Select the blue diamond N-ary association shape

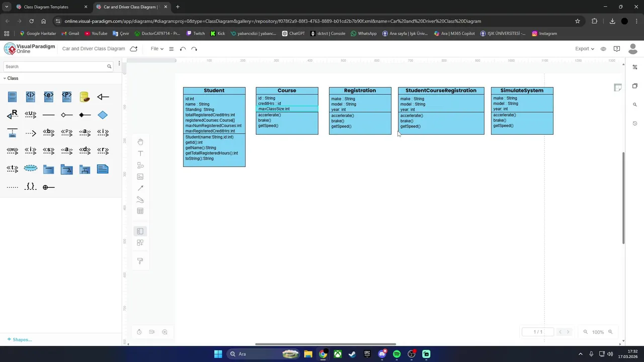(x=103, y=115)
